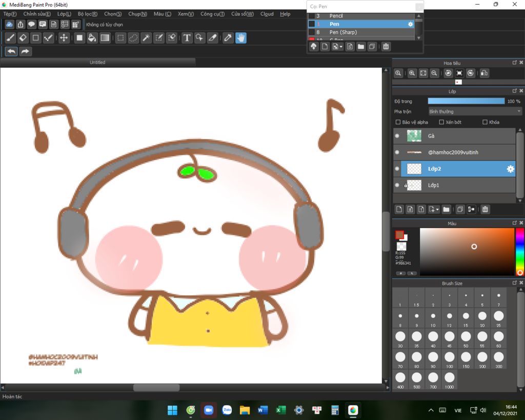Check the Khóa lock checkbox
Image resolution: width=525 pixels, height=420 pixels.
pos(485,122)
